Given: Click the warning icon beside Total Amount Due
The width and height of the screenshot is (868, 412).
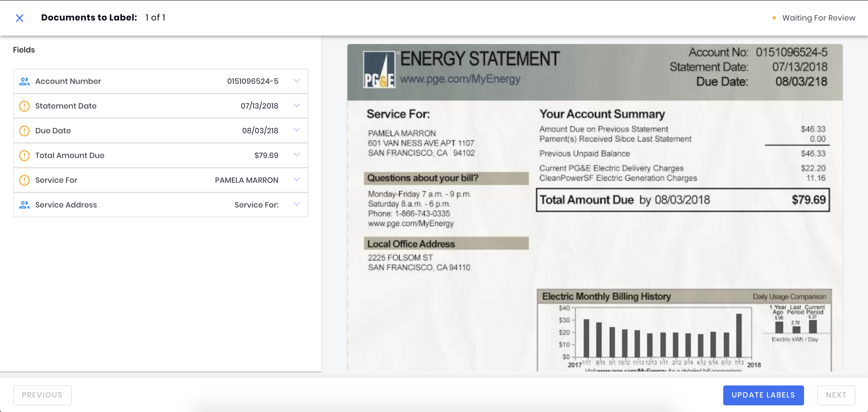Looking at the screenshot, I should (24, 155).
